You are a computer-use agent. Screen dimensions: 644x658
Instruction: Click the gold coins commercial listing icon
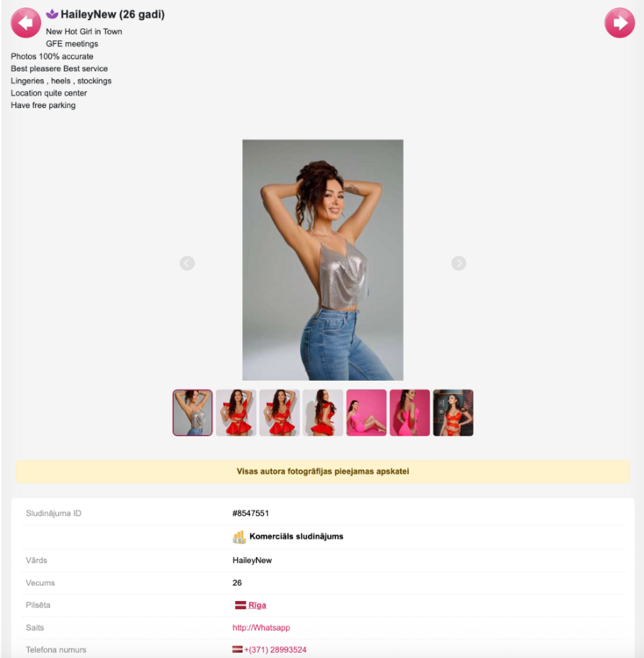240,537
